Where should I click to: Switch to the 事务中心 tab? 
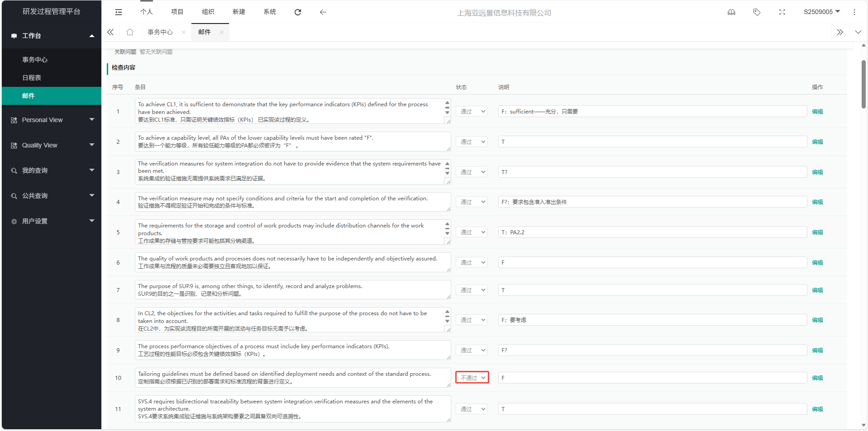click(x=160, y=32)
